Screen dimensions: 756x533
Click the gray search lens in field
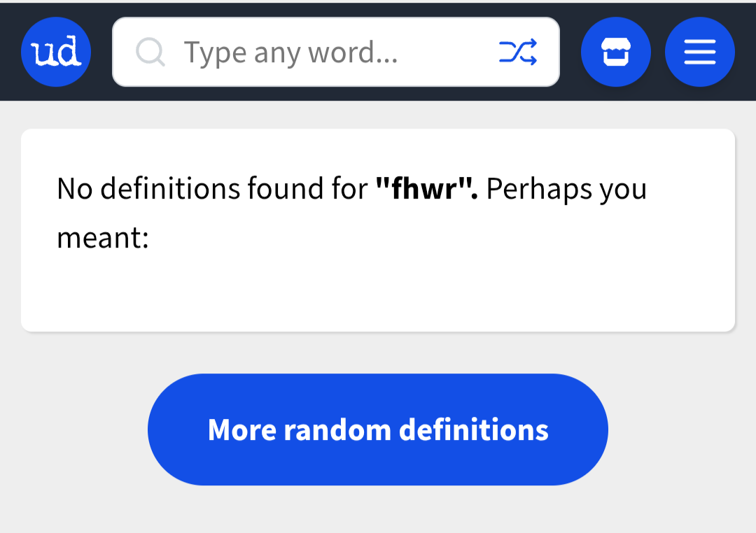150,52
